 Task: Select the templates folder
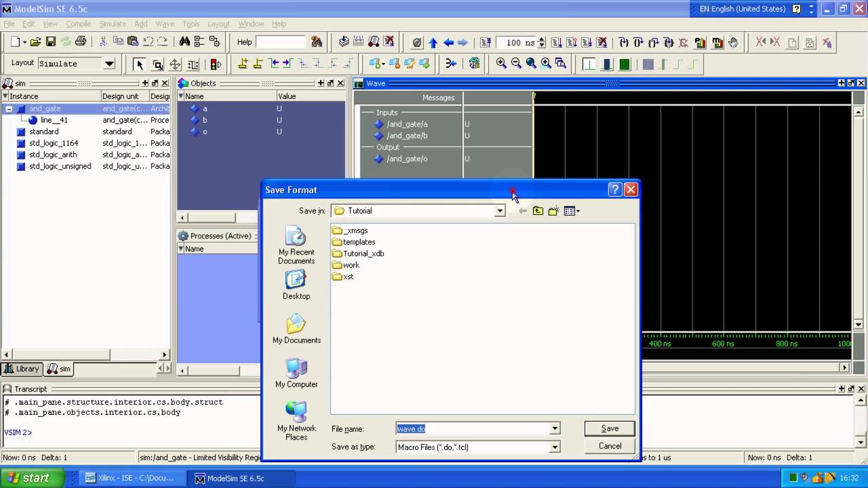tap(353, 242)
